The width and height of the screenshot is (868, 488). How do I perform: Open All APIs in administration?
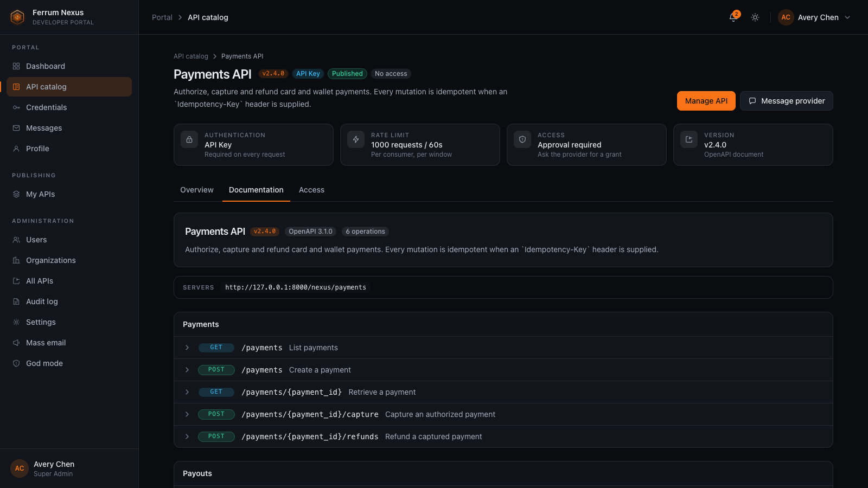(69, 281)
